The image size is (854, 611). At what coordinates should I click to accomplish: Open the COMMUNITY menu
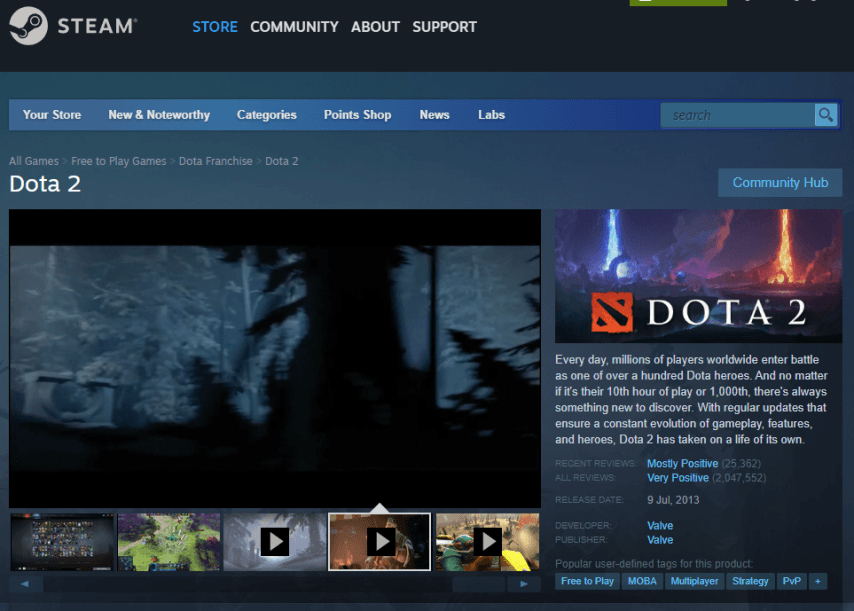(x=294, y=26)
